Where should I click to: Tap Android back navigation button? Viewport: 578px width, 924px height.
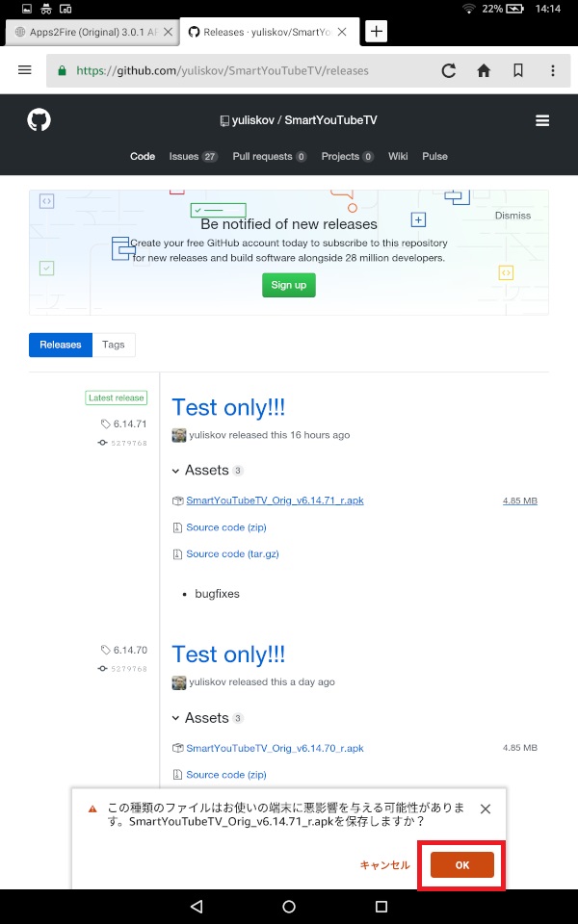click(x=197, y=907)
